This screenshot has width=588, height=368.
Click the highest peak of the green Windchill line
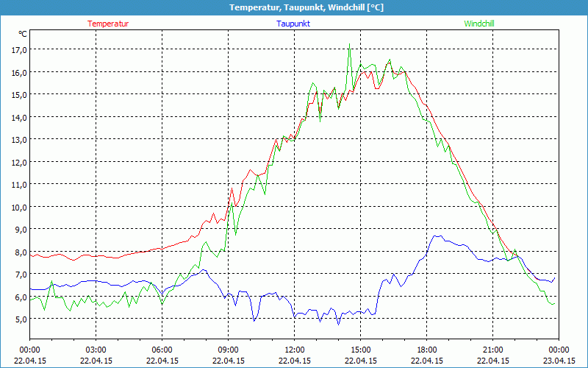coord(349,45)
